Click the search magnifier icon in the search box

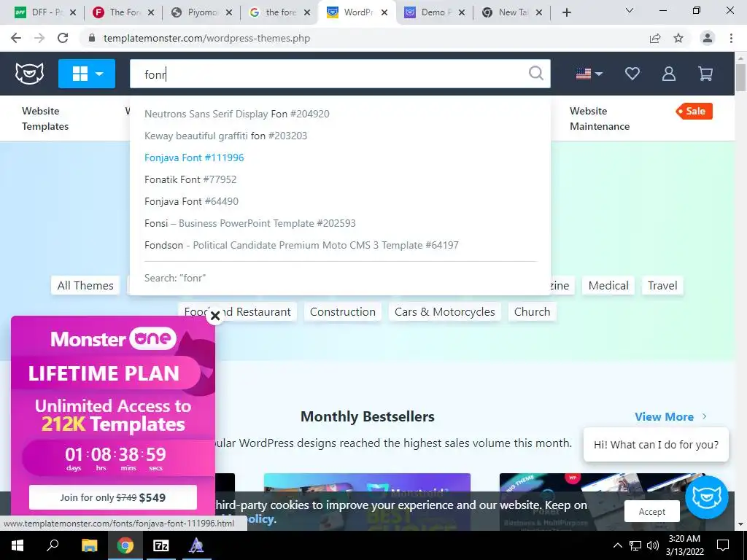click(x=536, y=74)
